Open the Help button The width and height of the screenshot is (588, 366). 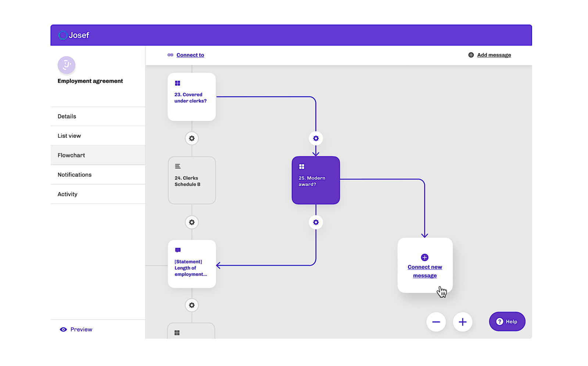pos(507,322)
